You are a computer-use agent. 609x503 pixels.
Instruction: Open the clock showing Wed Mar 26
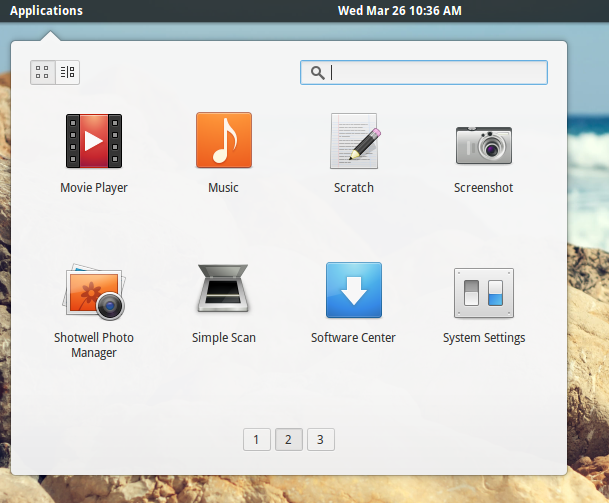(400, 10)
